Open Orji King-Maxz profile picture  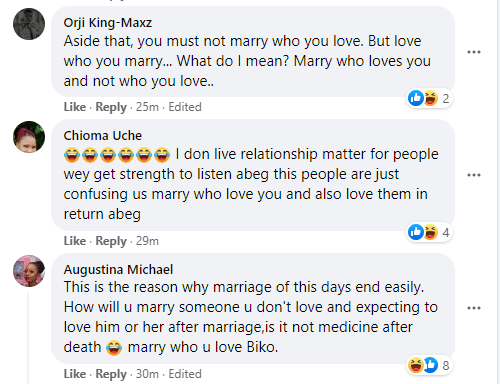pyautogui.click(x=29, y=24)
